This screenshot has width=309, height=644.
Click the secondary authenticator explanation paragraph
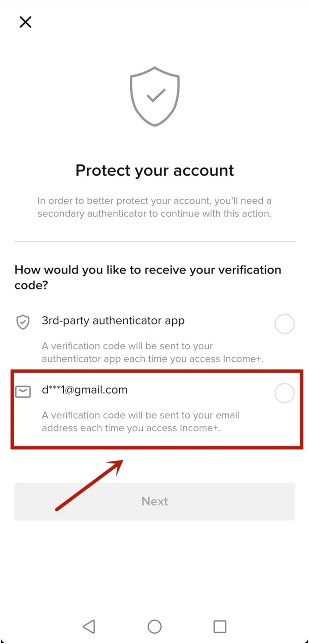click(x=155, y=207)
